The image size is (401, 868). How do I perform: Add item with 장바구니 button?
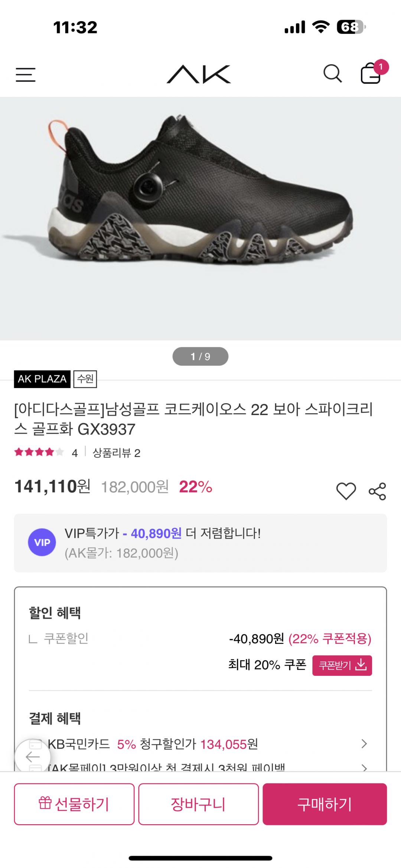[198, 804]
